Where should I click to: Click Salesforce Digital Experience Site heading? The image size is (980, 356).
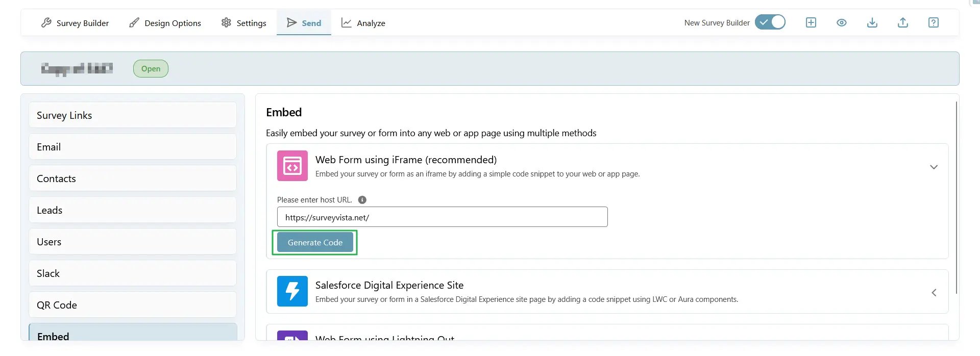389,285
